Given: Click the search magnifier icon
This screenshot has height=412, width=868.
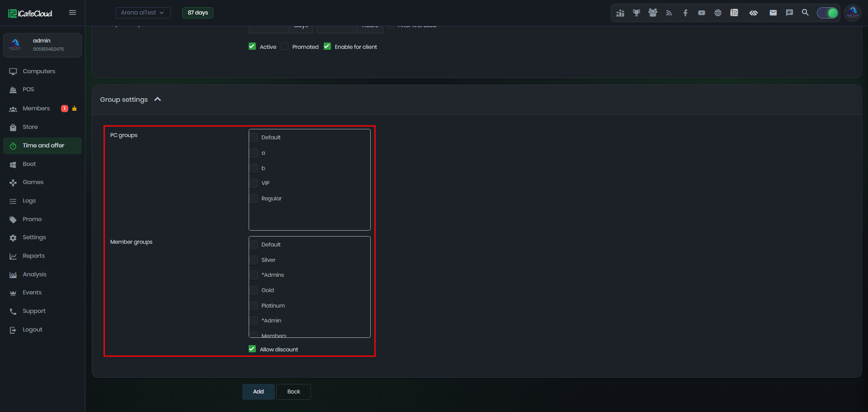Looking at the screenshot, I should coord(805,13).
